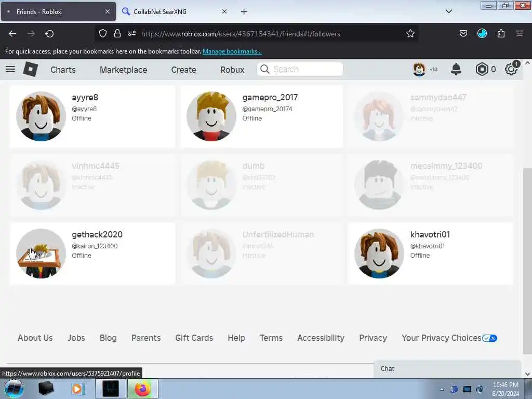The width and height of the screenshot is (532, 399).
Task: Open the settings gear icon
Action: click(511, 69)
